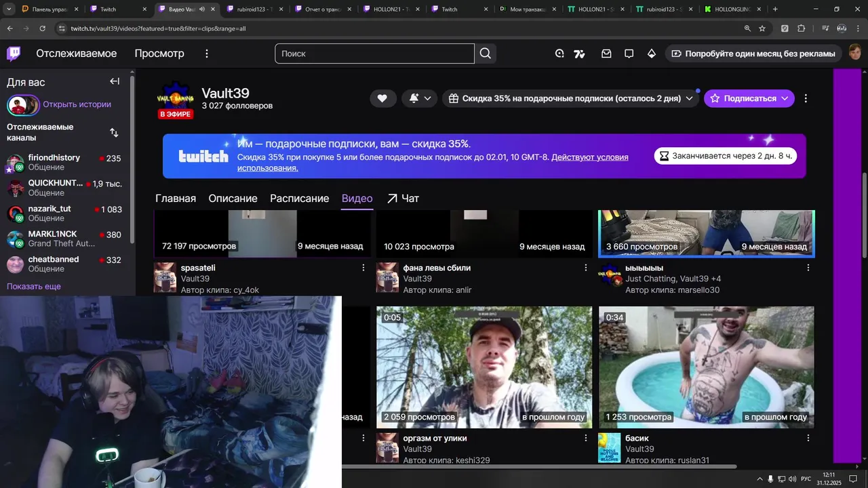Screen dimensions: 868x488
Task: Open options for басик clip
Action: (x=808, y=439)
